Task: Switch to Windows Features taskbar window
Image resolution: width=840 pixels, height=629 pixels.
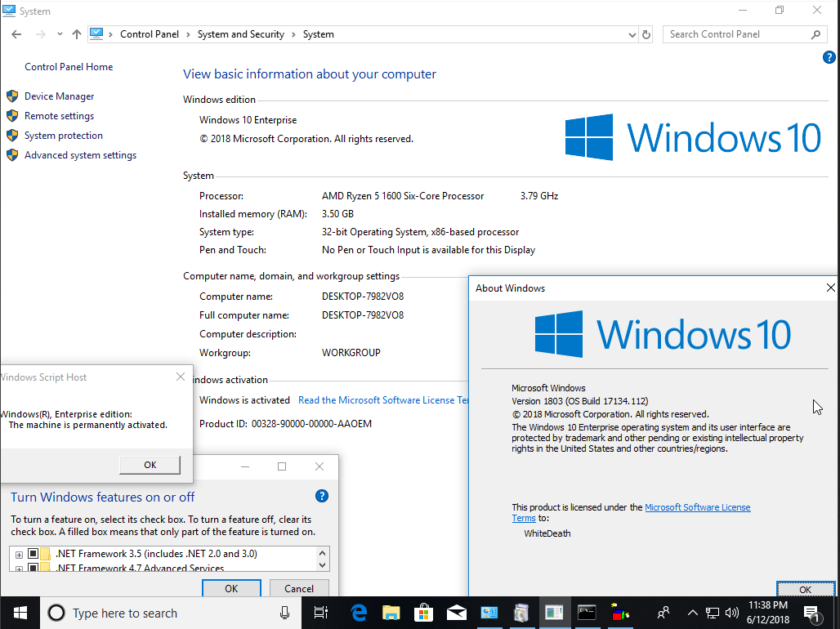Action: [x=522, y=613]
